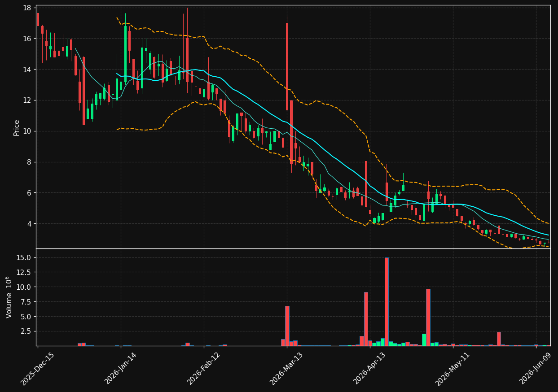This screenshot has width=558, height=392.
Task: Click the 14 price tick label
Action: (27, 70)
